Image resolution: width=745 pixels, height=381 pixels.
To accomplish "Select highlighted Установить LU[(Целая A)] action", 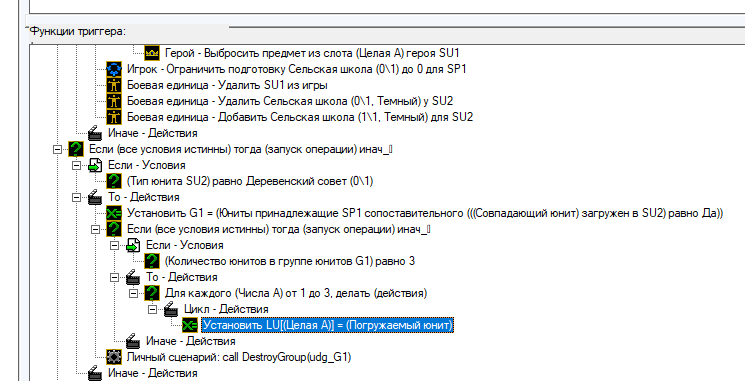I will (x=327, y=326).
